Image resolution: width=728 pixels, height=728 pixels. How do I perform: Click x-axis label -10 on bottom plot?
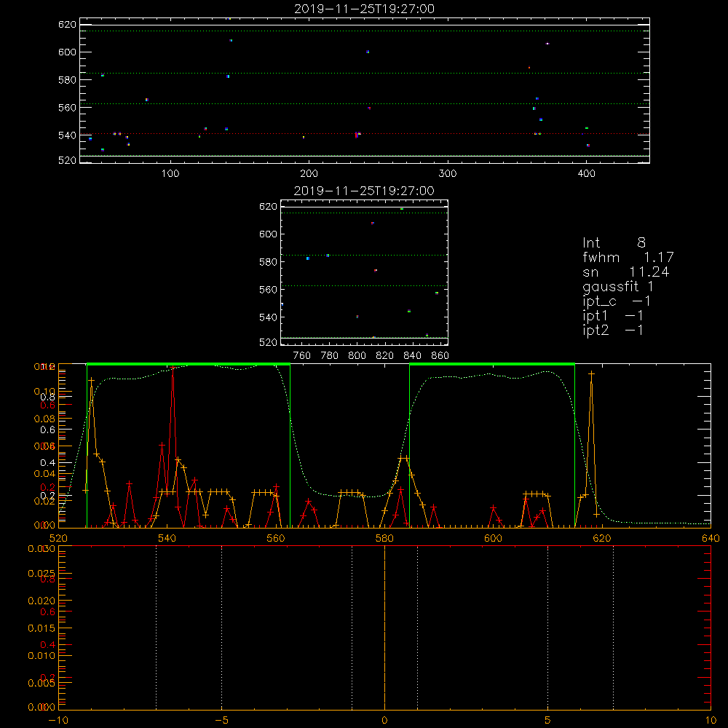pyautogui.click(x=58, y=721)
